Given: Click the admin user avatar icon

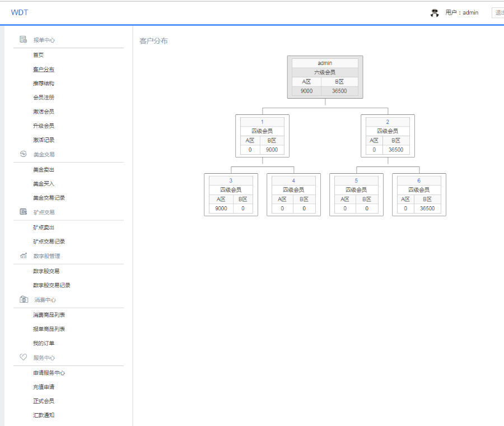Looking at the screenshot, I should [x=435, y=13].
